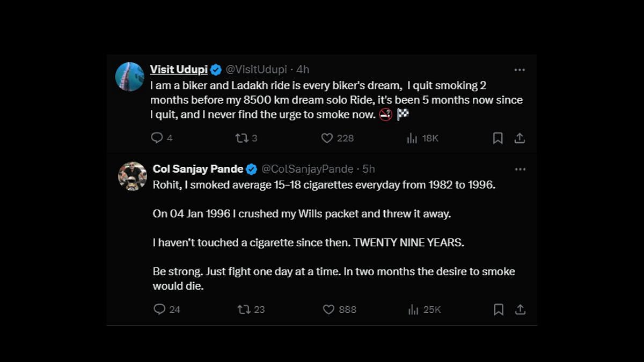Open the Col Sanjay Pande profile name
The height and width of the screenshot is (362, 644).
(x=198, y=169)
